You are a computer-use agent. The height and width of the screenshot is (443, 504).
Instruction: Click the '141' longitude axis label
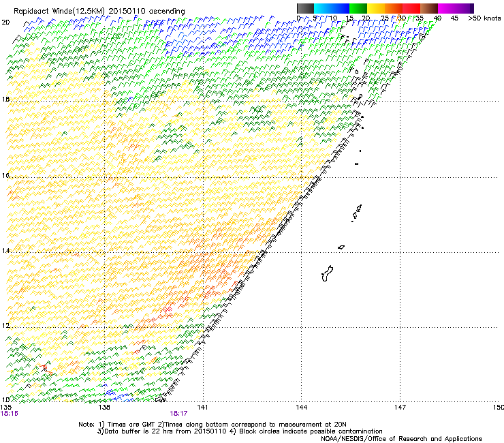(202, 408)
